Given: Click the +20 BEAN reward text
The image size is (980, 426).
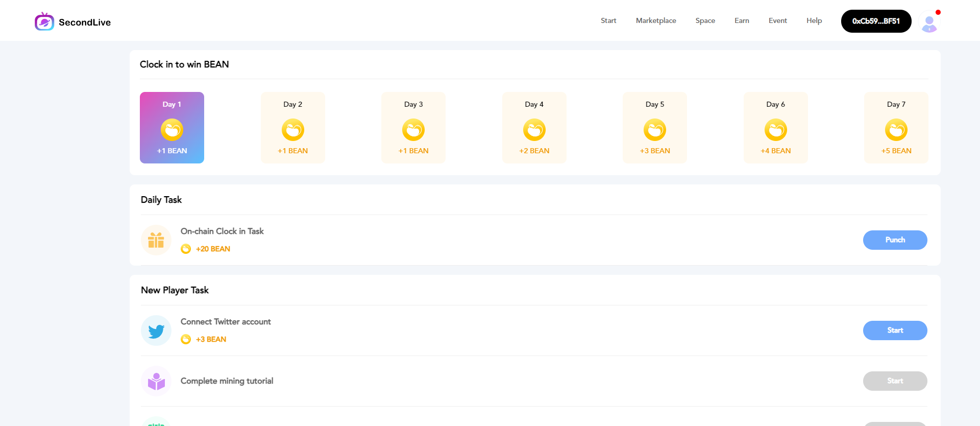Looking at the screenshot, I should click(213, 249).
